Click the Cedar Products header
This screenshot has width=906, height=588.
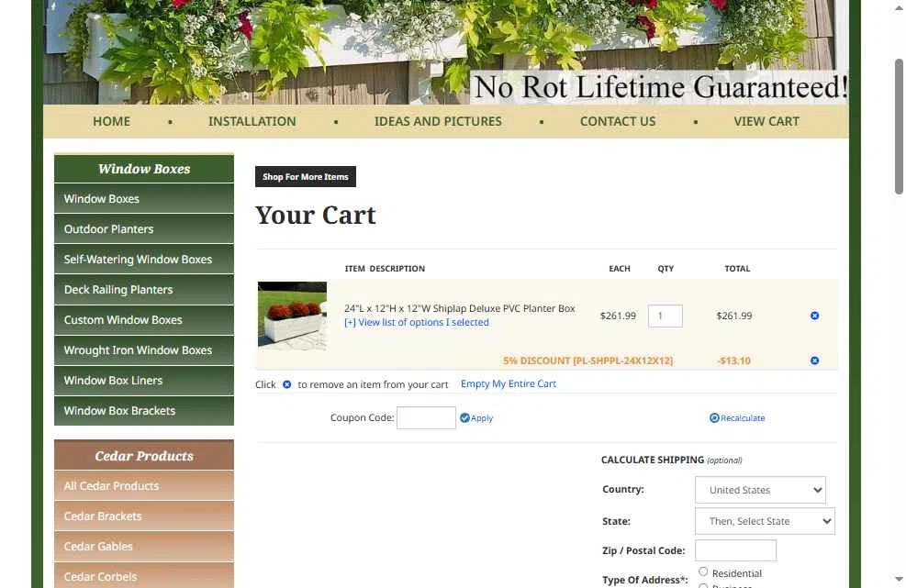tap(144, 456)
